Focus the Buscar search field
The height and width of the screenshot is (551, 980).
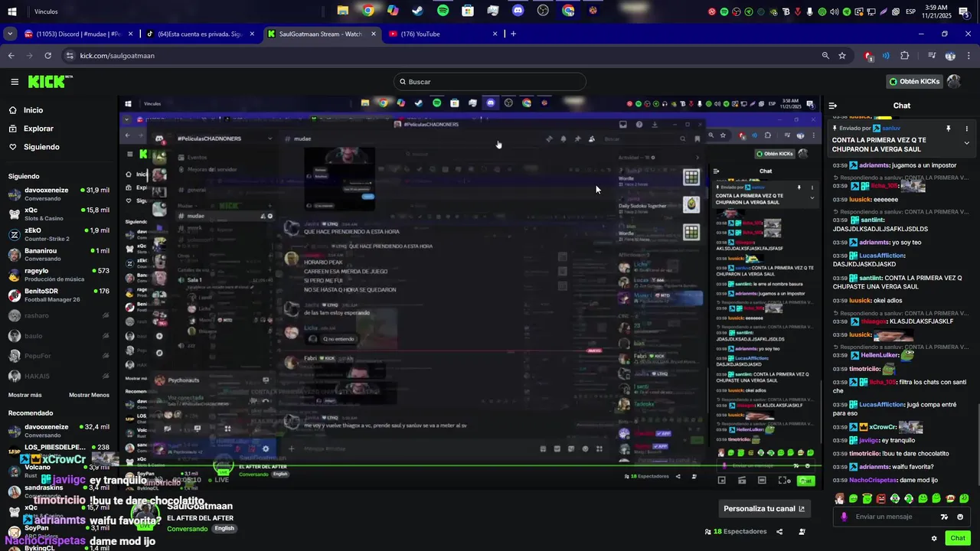coord(490,82)
